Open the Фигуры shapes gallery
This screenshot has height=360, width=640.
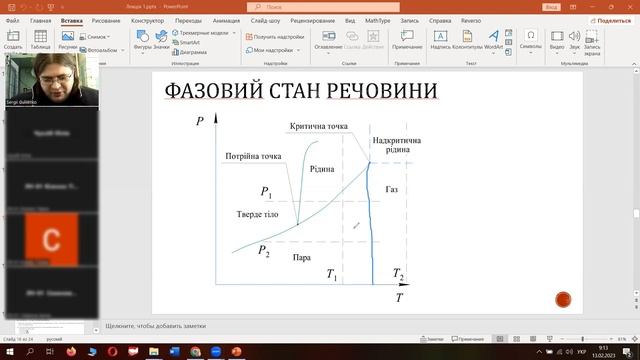point(142,40)
